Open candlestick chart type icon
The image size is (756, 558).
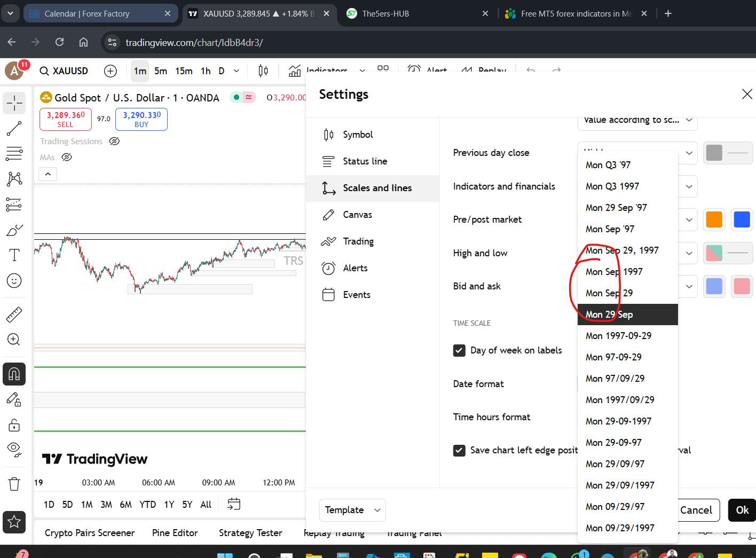click(263, 70)
